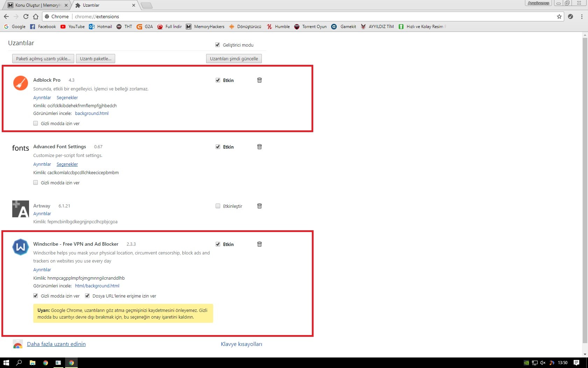Click the Advanced Font Settings fonts logo
This screenshot has height=368, width=588.
pos(21,148)
